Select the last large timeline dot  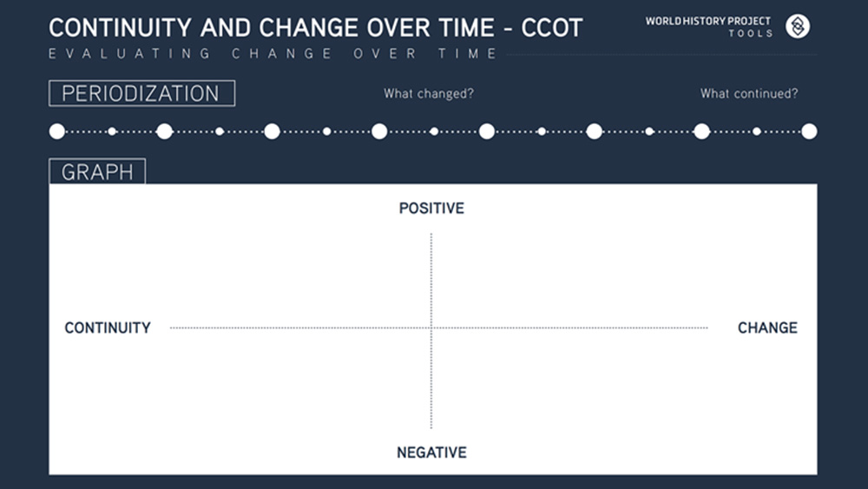pyautogui.click(x=809, y=131)
